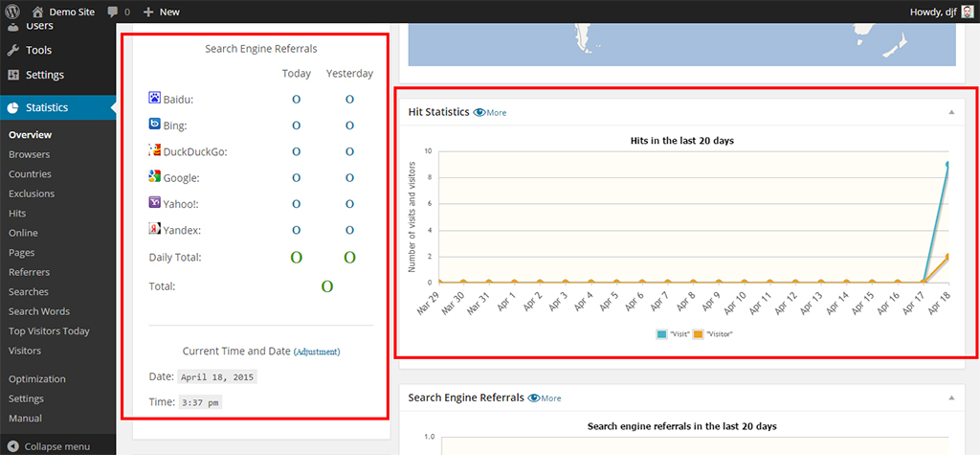The image size is (980, 455).
Task: Open Hits submenu page
Action: (17, 214)
